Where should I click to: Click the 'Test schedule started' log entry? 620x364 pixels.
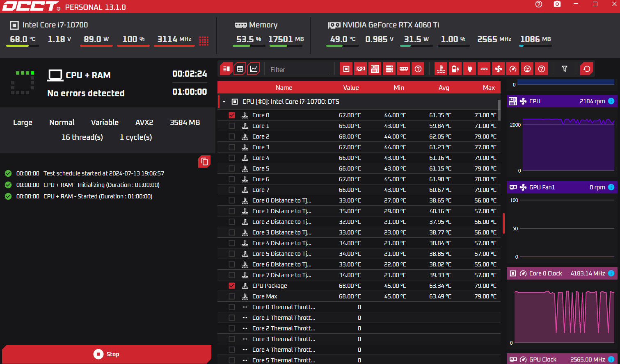(104, 173)
